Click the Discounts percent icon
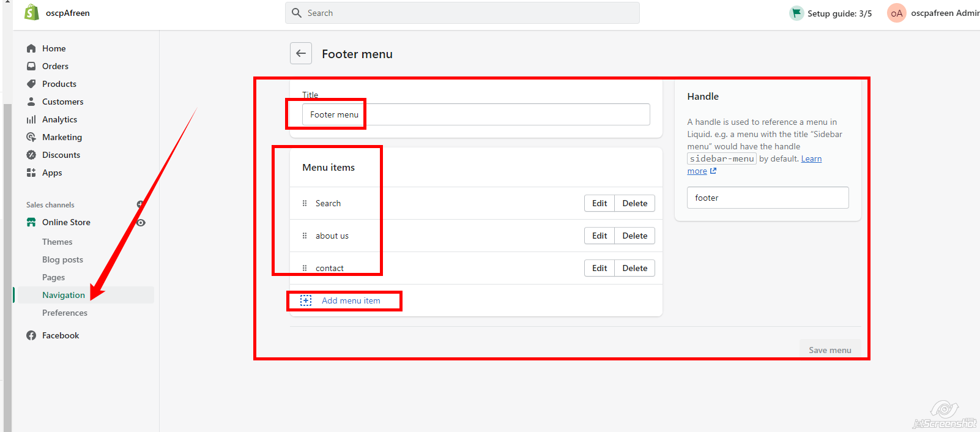This screenshot has width=980, height=432. (x=31, y=155)
